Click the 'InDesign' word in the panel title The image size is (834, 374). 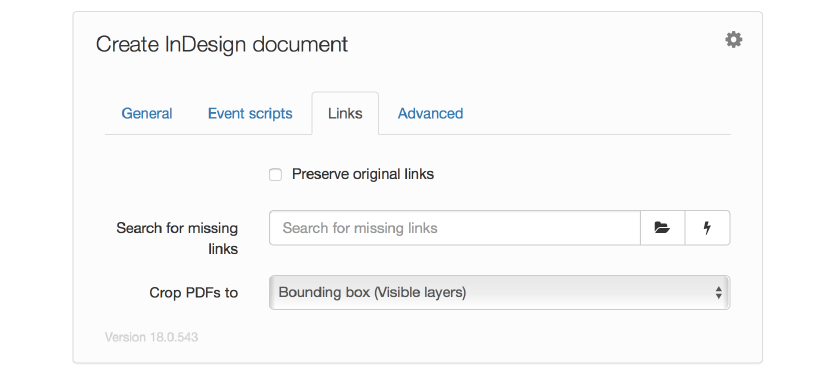(205, 44)
